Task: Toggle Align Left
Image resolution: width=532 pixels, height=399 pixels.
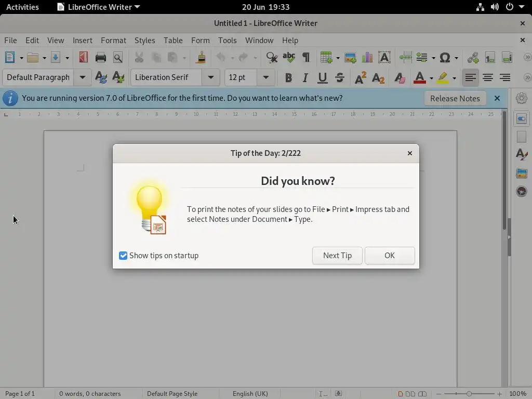Action: [470, 78]
